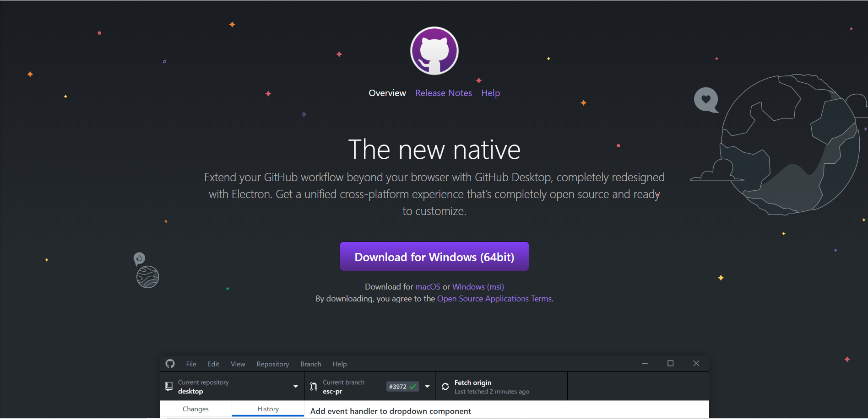
Task: Maximize the GitHub Desktop app window
Action: point(670,364)
